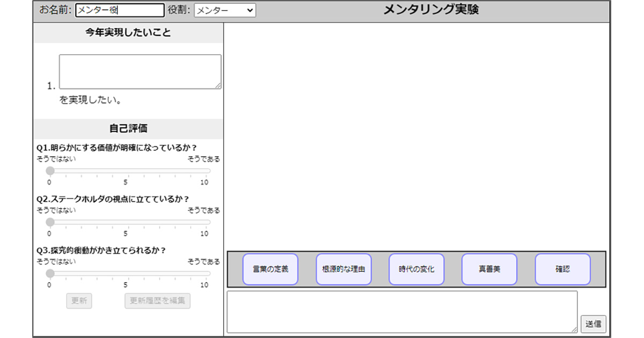Open 更新履歴を編集 to edit update history

(157, 301)
